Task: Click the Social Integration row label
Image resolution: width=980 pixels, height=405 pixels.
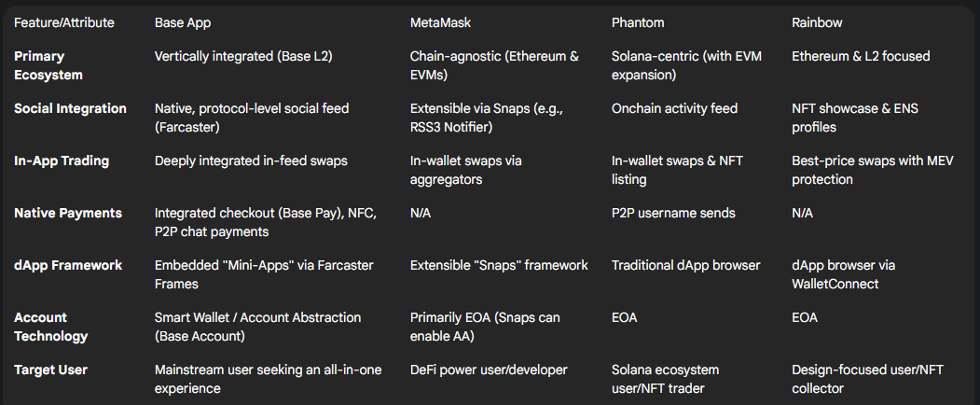Action: pos(70,108)
